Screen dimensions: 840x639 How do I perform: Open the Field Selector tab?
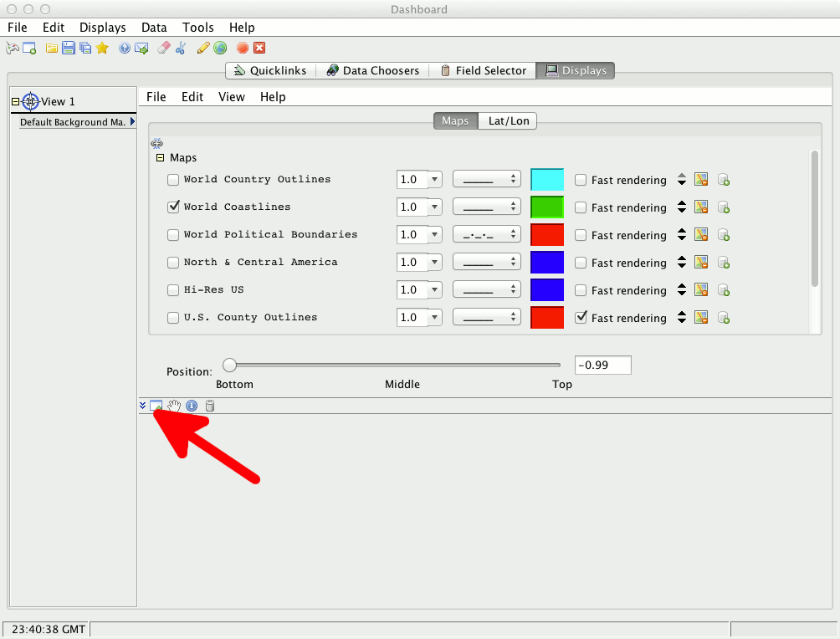(x=483, y=71)
